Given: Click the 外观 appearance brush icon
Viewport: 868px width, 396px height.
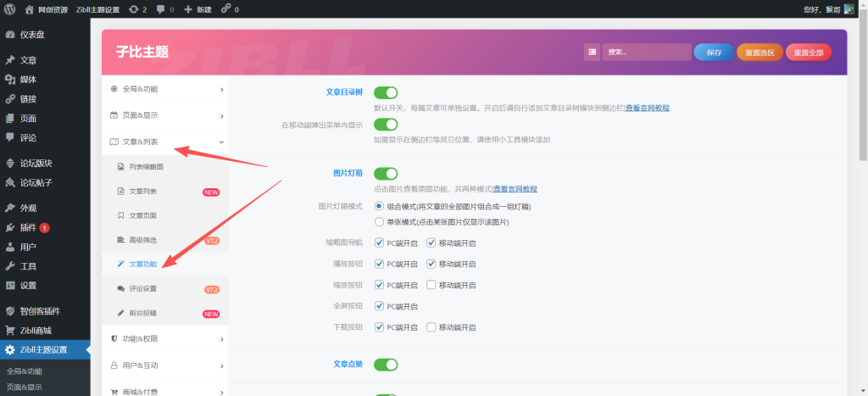Looking at the screenshot, I should pos(9,209).
